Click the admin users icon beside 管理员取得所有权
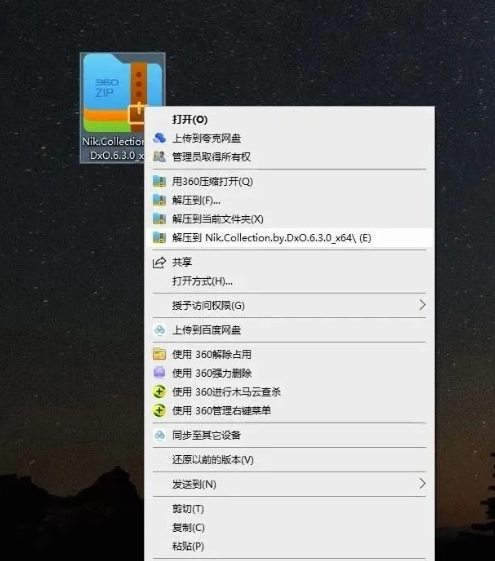This screenshot has height=561, width=495. [159, 157]
